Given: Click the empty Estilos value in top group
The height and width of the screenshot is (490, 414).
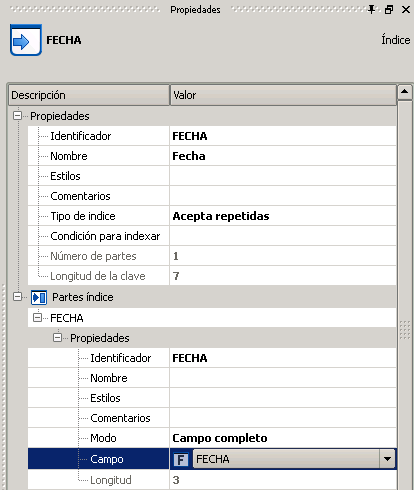Looking at the screenshot, I should point(283,176).
